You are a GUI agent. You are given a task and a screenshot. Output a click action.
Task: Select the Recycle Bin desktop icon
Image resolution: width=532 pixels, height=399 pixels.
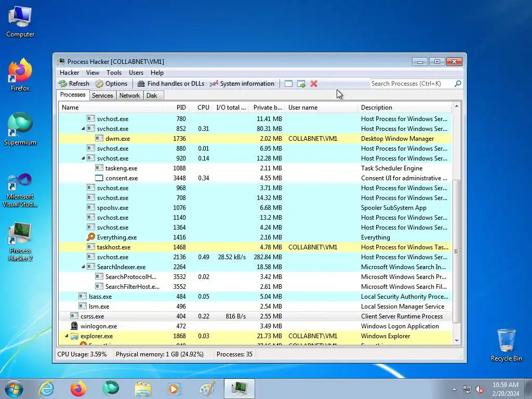point(506,345)
